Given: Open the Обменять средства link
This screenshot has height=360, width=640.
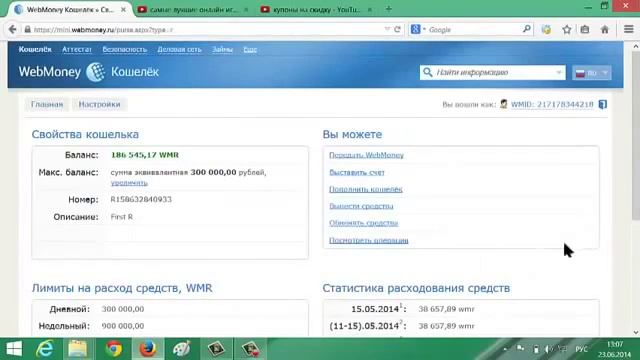Looking at the screenshot, I should [363, 223].
